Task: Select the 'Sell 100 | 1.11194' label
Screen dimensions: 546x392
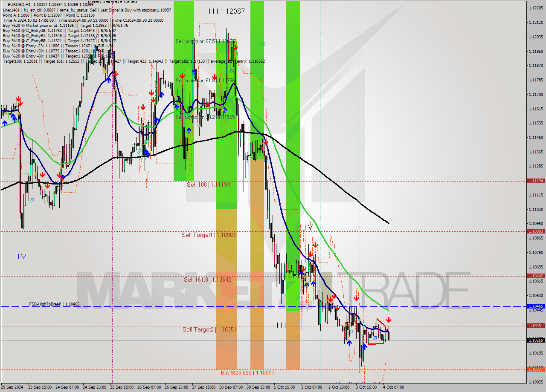Action: tap(208, 184)
